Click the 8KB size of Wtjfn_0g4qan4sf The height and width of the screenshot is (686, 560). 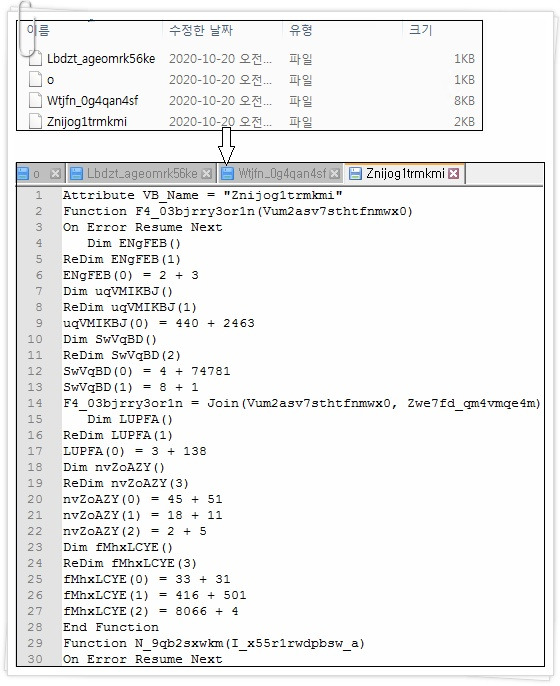click(464, 101)
